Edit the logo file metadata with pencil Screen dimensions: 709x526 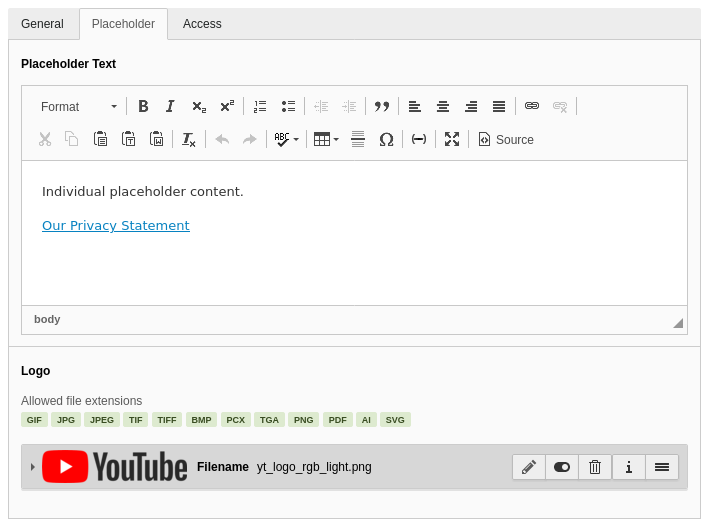tap(529, 467)
